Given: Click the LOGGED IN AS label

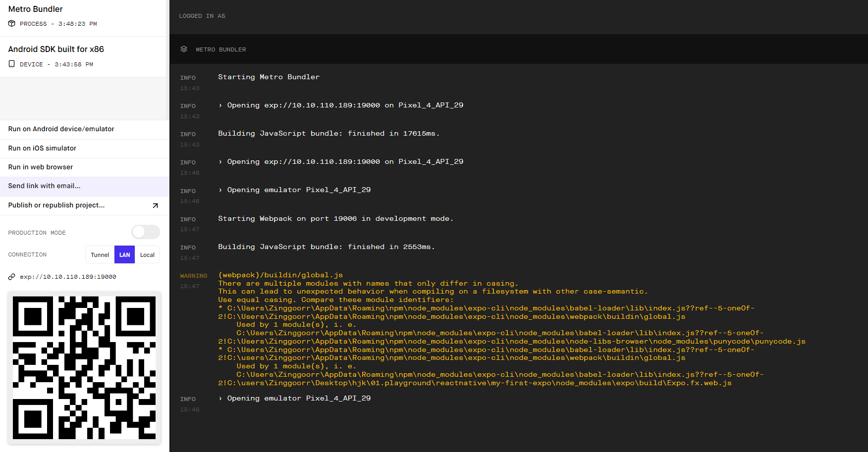Looking at the screenshot, I should coord(202,16).
